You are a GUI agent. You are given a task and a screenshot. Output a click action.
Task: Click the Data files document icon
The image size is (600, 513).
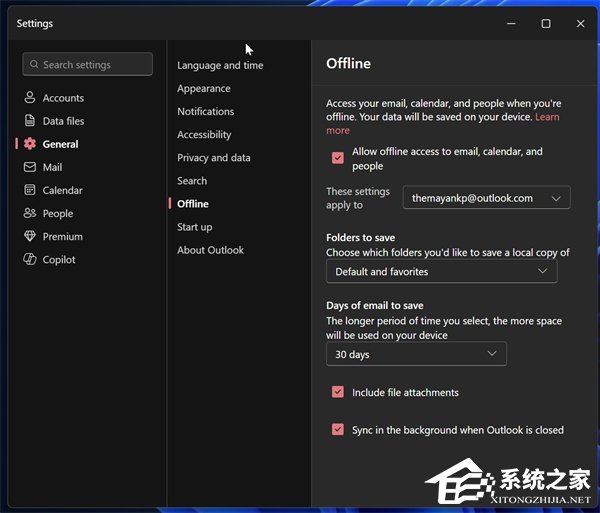point(30,121)
